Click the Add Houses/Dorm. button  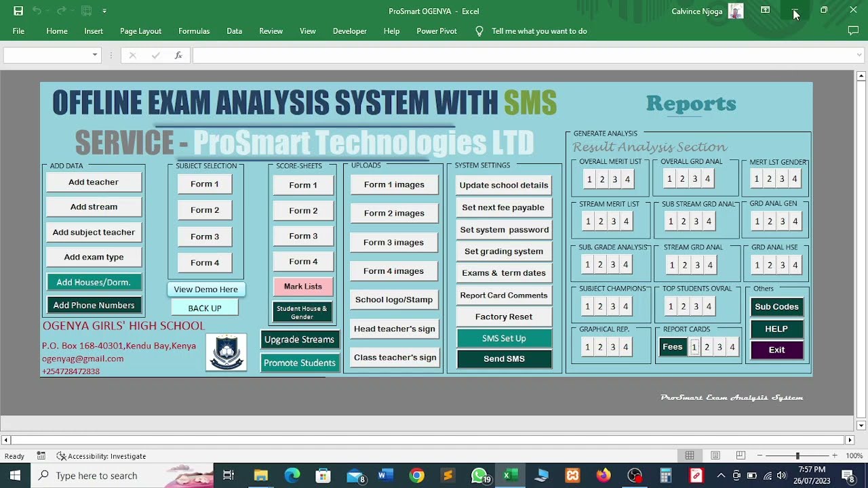[94, 282]
